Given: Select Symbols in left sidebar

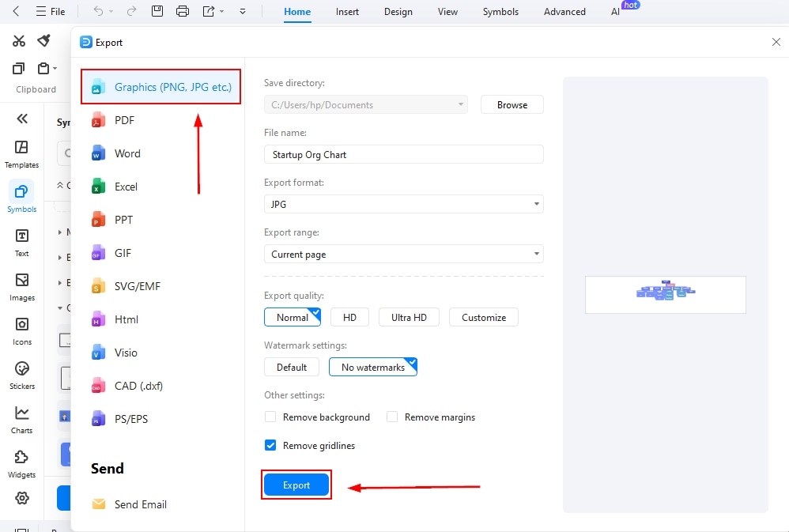Looking at the screenshot, I should click(21, 198).
